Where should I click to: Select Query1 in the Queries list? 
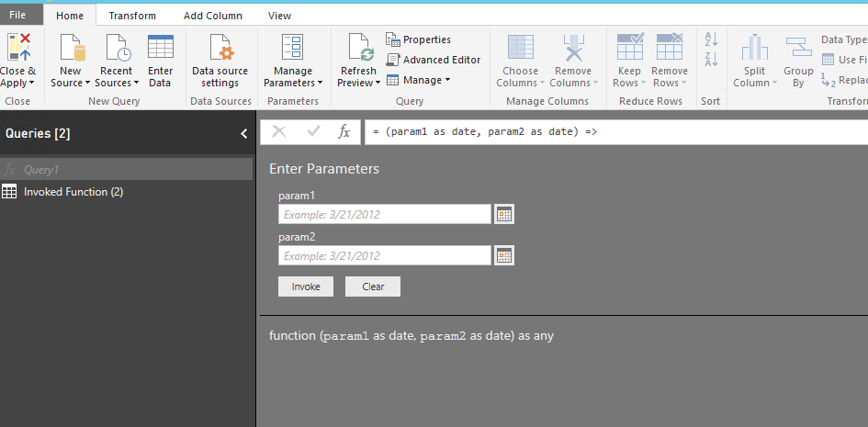click(x=126, y=169)
